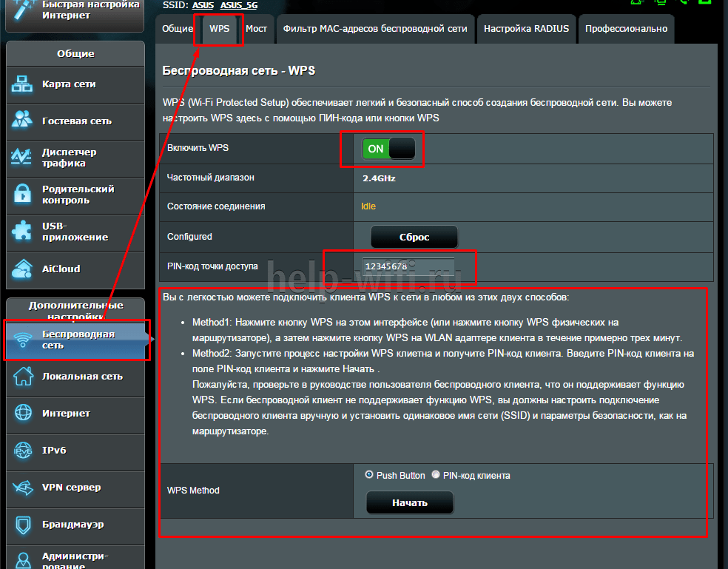The image size is (728, 569).
Task: Open the Internet (Интернет) globe icon
Action: [22, 413]
